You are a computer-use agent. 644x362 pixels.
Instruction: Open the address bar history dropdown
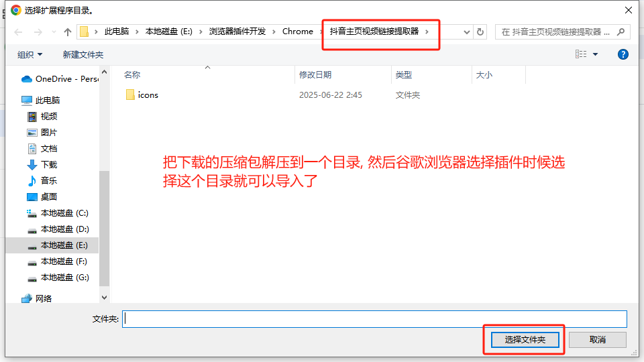point(467,32)
